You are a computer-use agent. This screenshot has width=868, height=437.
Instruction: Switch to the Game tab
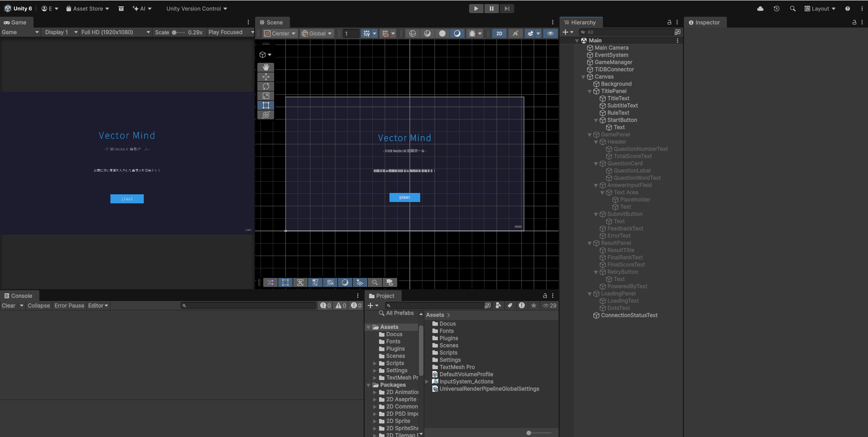pyautogui.click(x=16, y=22)
